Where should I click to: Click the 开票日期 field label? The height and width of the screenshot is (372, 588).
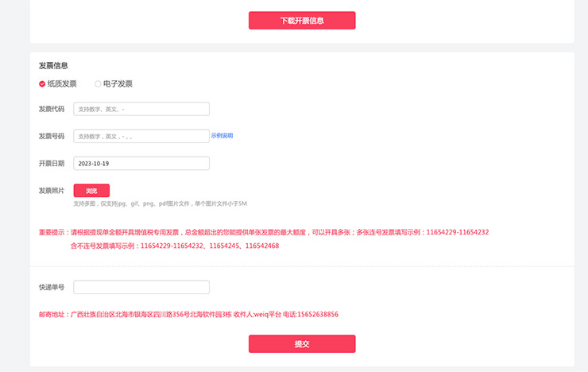[52, 163]
